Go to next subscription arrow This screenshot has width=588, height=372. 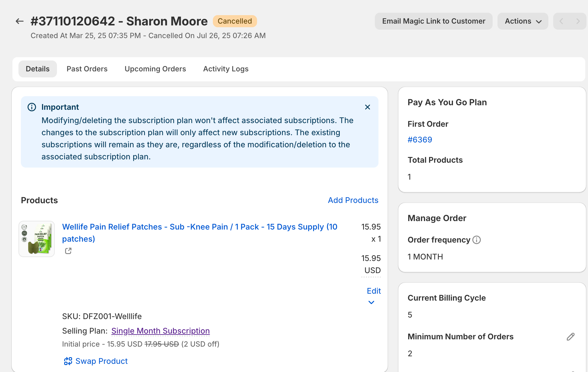[x=578, y=21]
